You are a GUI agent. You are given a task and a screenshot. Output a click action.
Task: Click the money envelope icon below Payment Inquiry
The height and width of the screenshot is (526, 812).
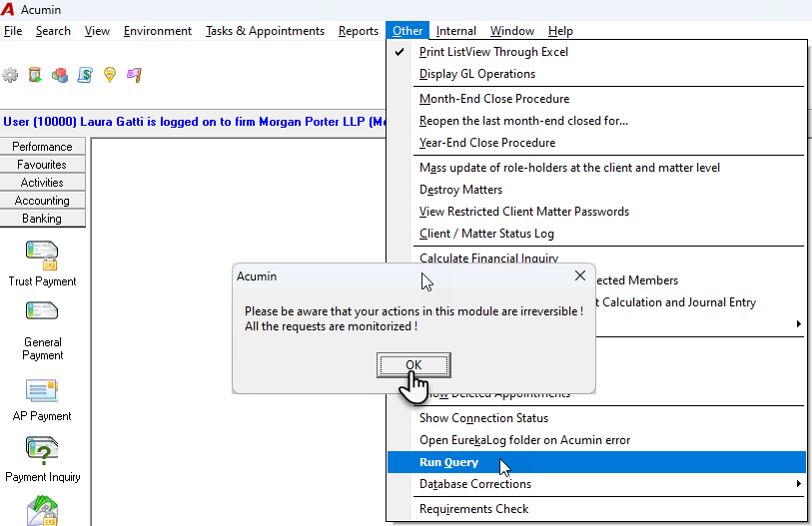(x=42, y=511)
